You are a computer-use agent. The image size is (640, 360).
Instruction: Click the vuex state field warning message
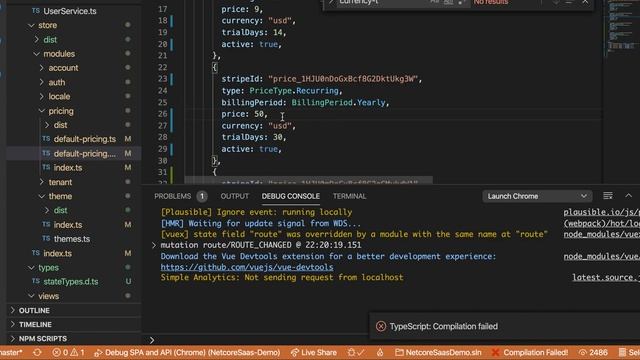tap(354, 234)
